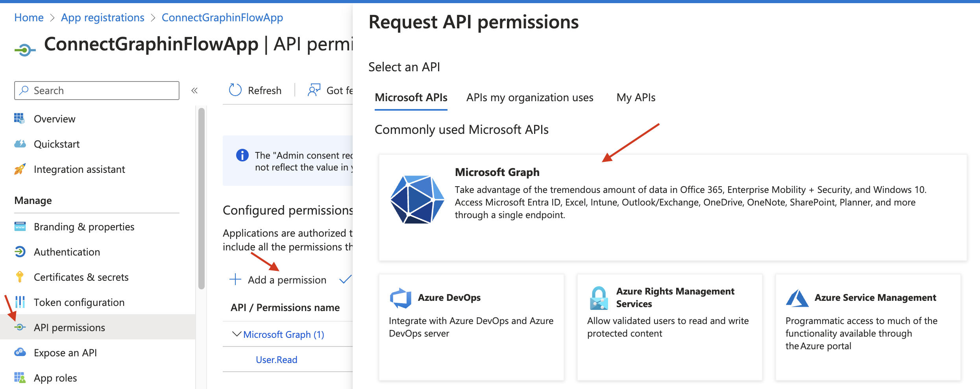Select the Microsoft Graph API card
980x389 pixels.
[673, 207]
